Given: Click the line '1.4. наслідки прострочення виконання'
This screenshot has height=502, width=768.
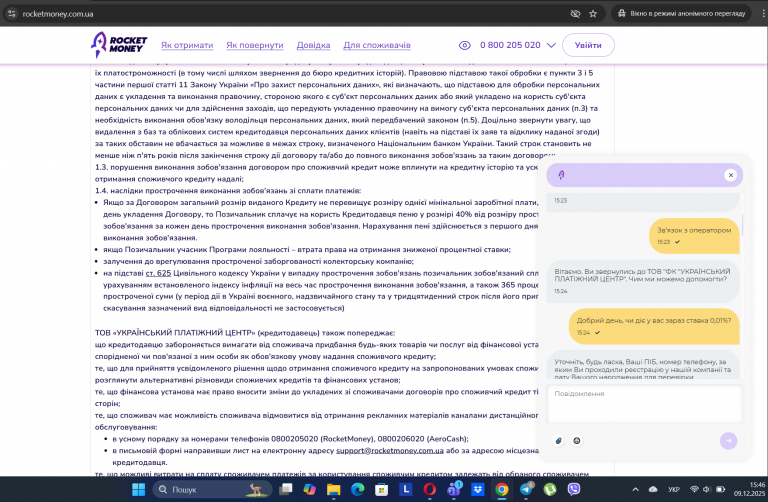Looking at the screenshot, I should click(x=228, y=191).
